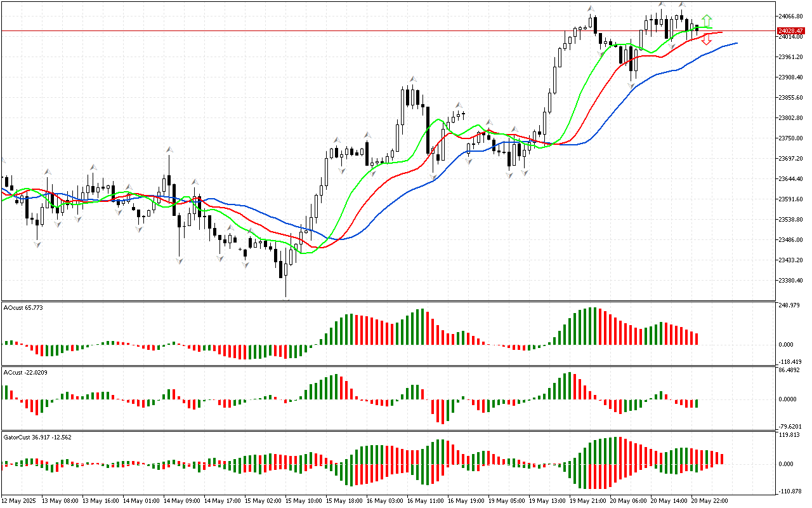812x508 pixels.
Task: Click the 15 May 10:00 time axis label
Action: [x=303, y=501]
